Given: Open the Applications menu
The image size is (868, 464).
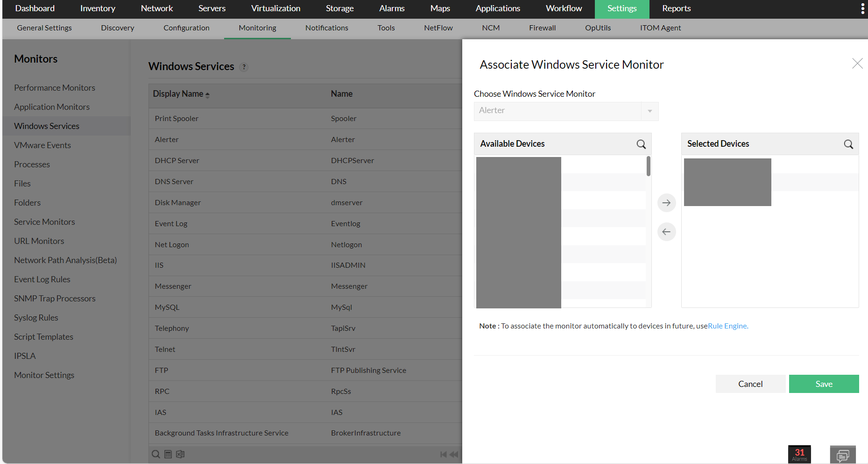Looking at the screenshot, I should tap(497, 8).
